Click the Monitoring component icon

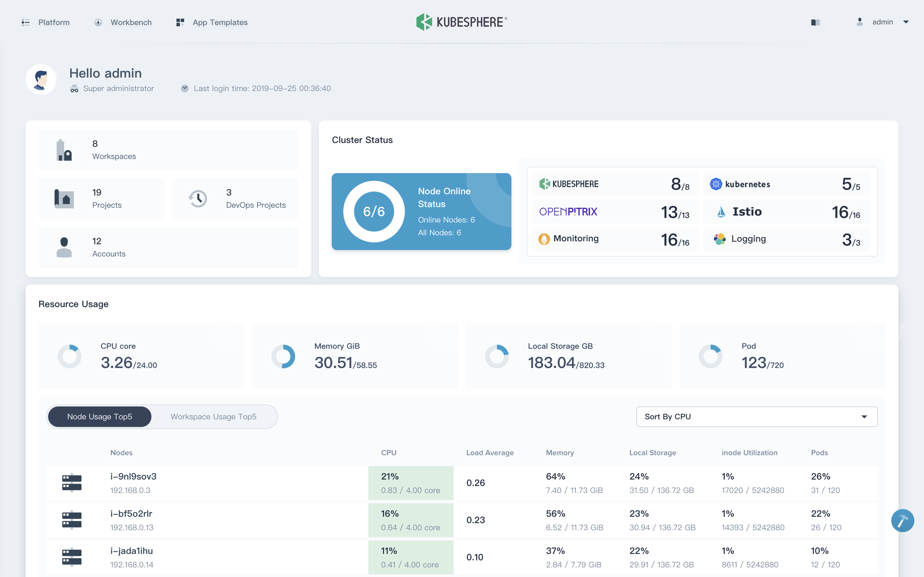(x=545, y=238)
